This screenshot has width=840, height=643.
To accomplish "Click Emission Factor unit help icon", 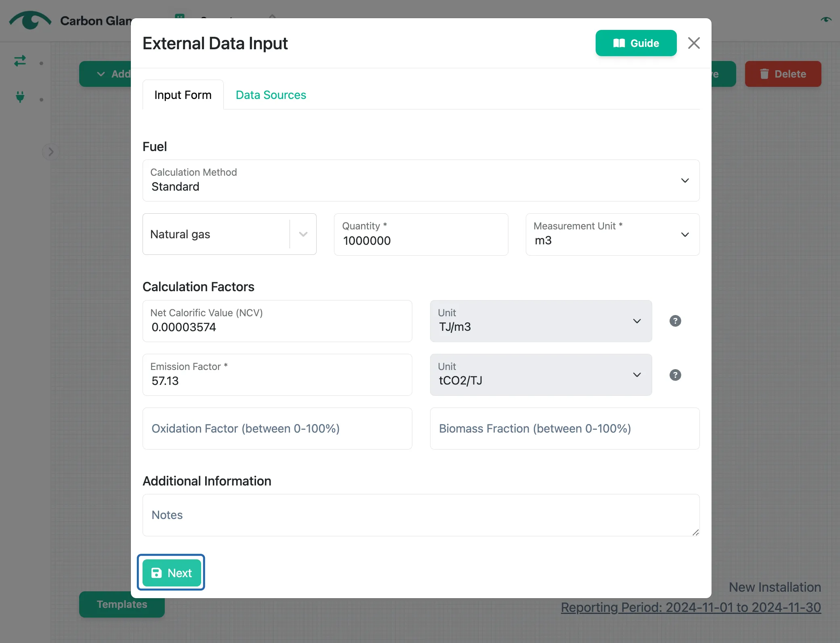I will point(675,375).
